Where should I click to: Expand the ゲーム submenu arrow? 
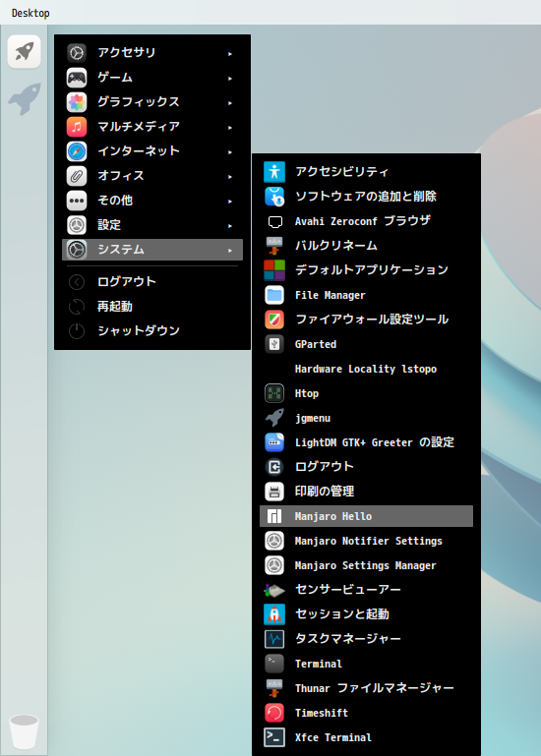tap(230, 78)
